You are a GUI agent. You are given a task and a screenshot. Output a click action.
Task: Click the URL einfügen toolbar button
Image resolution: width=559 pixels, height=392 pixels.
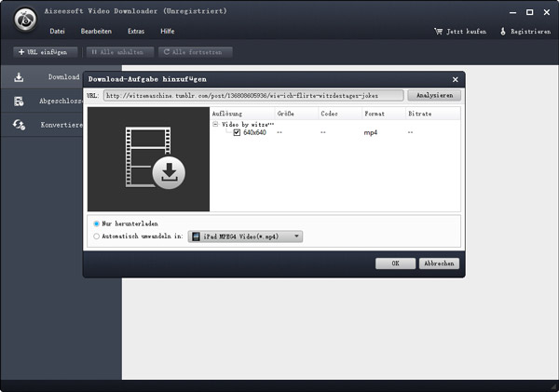41,52
